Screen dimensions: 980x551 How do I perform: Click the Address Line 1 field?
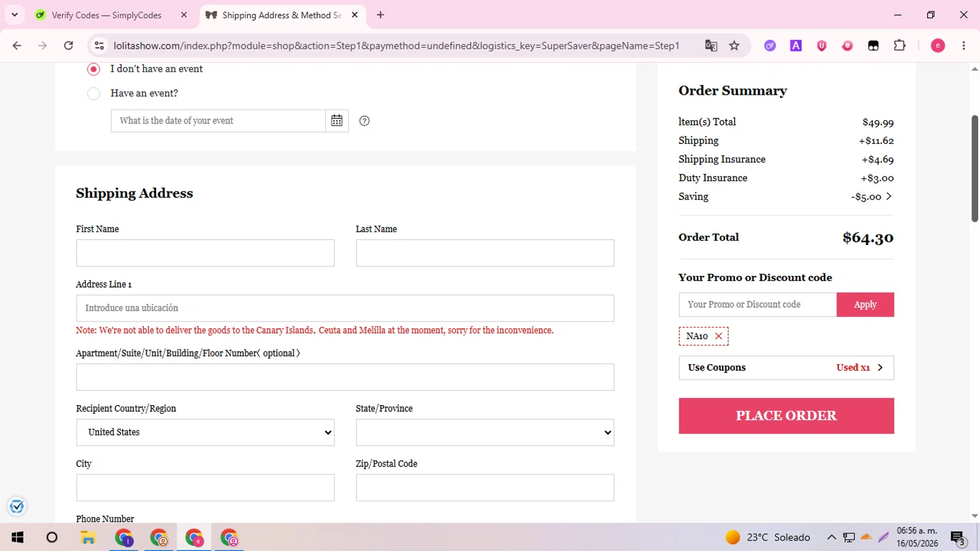click(x=345, y=308)
